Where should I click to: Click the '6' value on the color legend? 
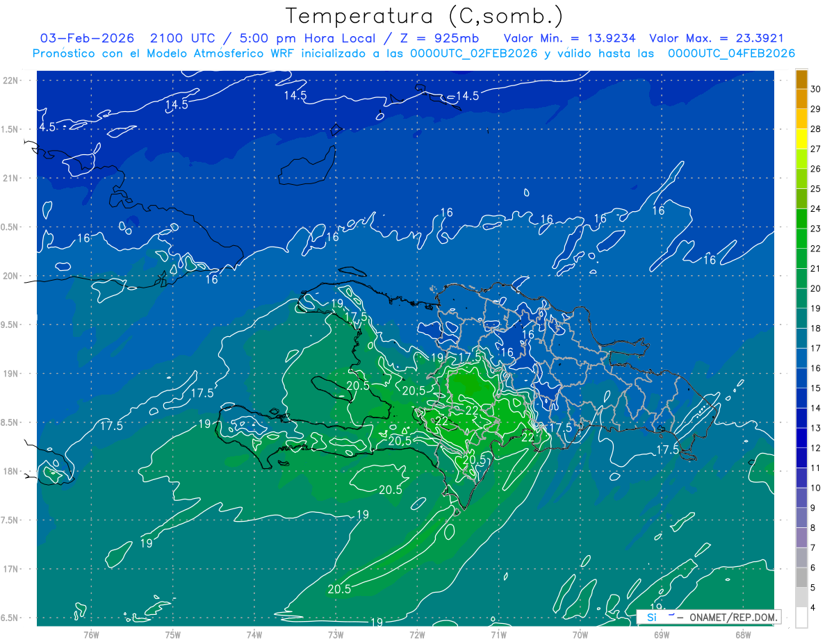pyautogui.click(x=814, y=568)
